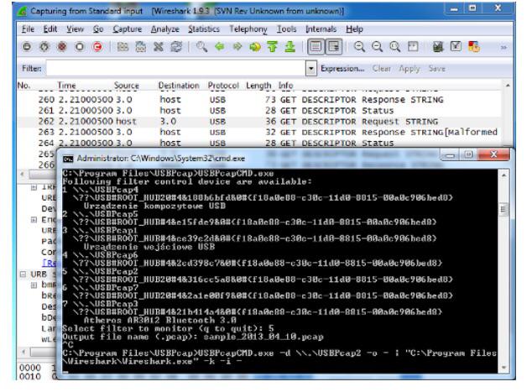Viewport: 532px width, 392px height.
Task: Sort packets by the Source column header
Action: point(127,85)
